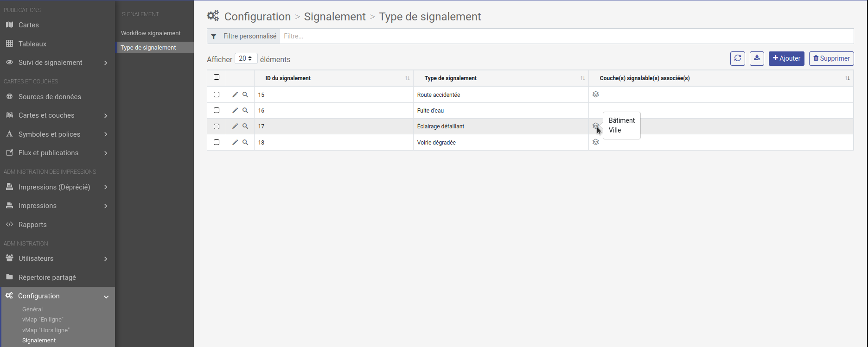Expand the Impressions submenu
Image resolution: width=868 pixels, height=347 pixels.
[x=106, y=206]
